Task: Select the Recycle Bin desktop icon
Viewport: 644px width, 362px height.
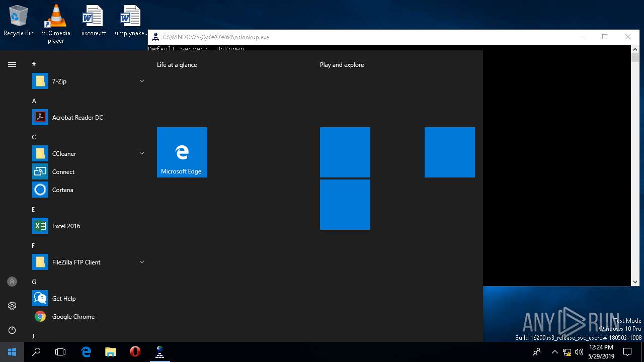Action: [x=19, y=21]
